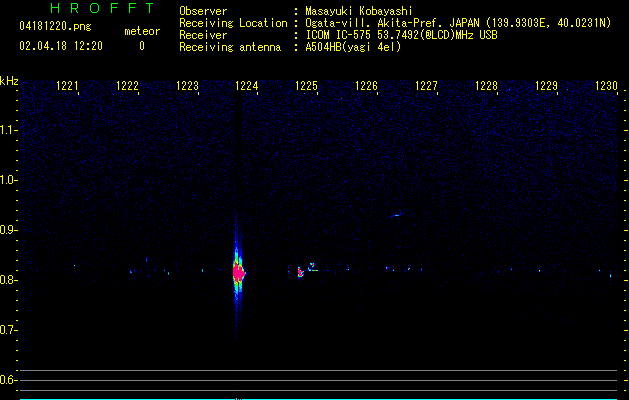Click the date stamp 02.04.18 12:20
The height and width of the screenshot is (400, 629).
tap(61, 46)
